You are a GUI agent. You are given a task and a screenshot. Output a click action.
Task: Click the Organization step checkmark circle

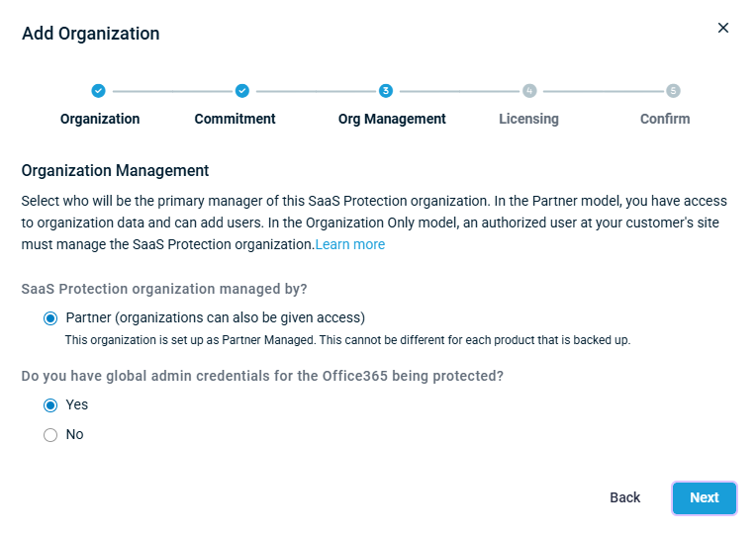(98, 91)
